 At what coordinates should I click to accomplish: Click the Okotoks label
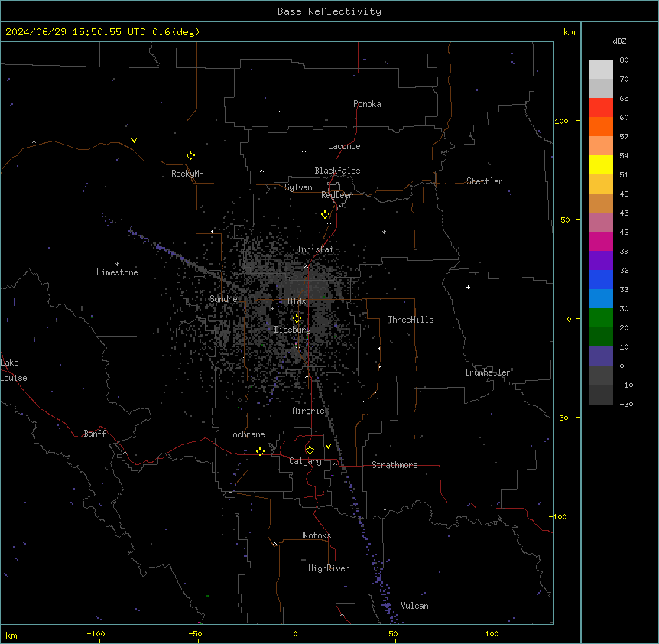[x=315, y=535]
